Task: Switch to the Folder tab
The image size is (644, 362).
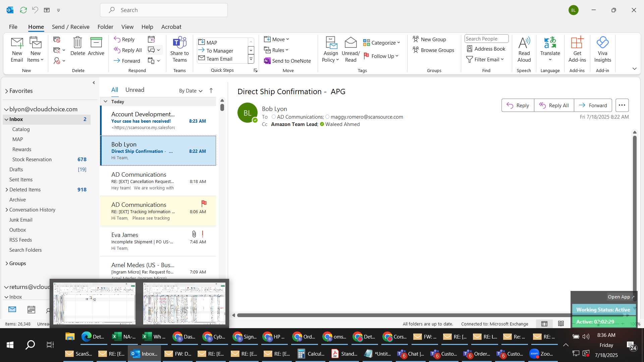Action: 105,27
